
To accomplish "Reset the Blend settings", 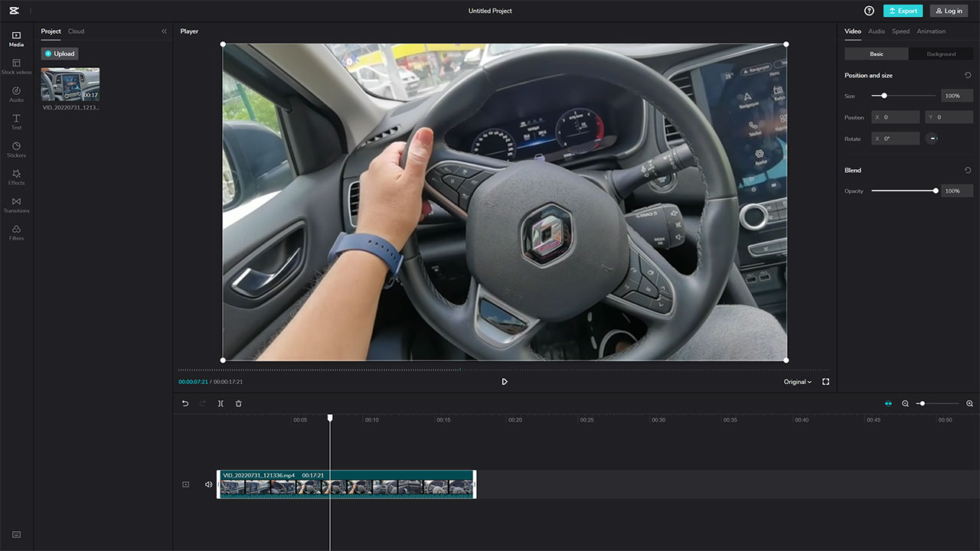I will point(968,170).
